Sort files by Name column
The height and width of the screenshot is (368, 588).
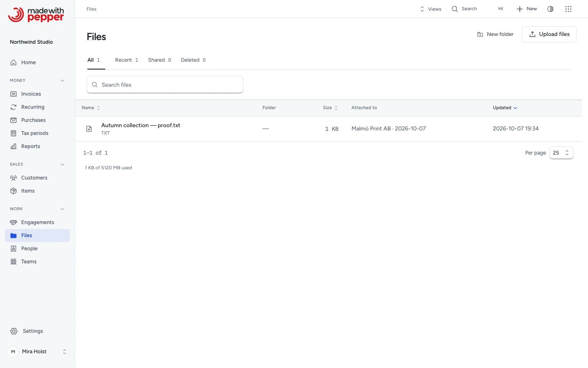91,108
